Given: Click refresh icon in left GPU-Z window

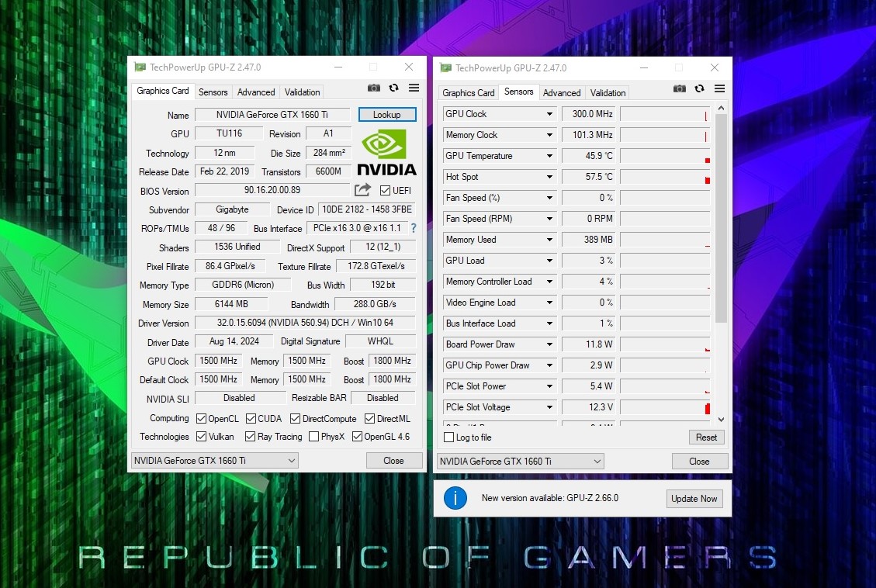Looking at the screenshot, I should pyautogui.click(x=394, y=88).
